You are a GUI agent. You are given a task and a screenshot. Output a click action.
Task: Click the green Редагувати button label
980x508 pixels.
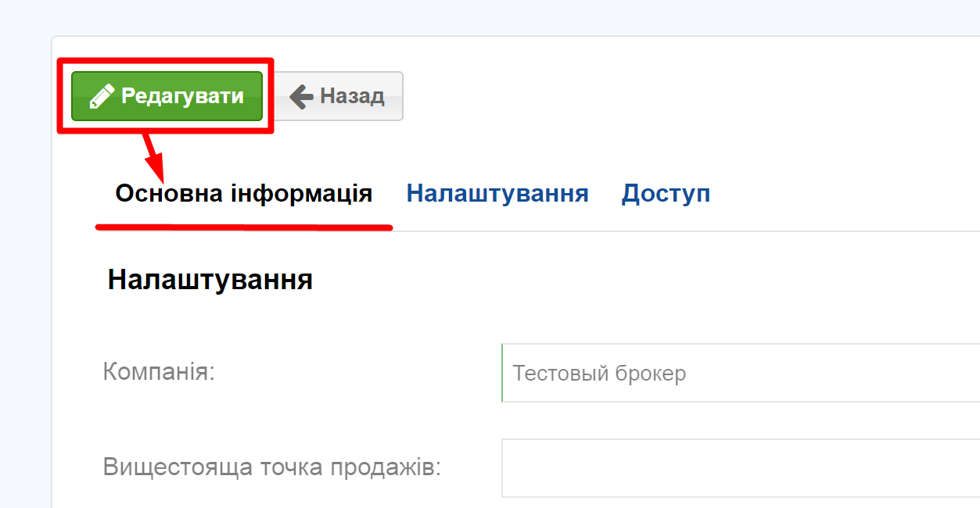tap(182, 96)
